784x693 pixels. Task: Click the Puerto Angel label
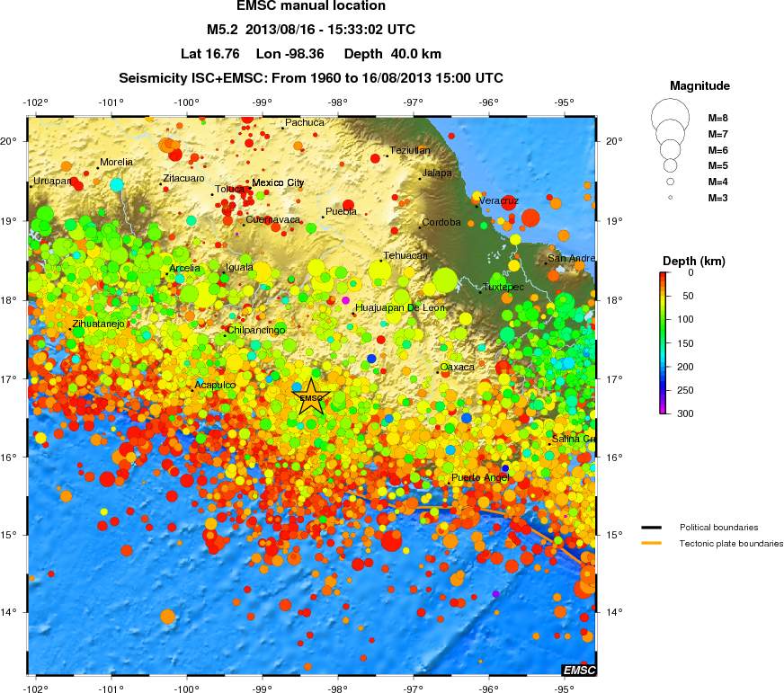pos(480,477)
